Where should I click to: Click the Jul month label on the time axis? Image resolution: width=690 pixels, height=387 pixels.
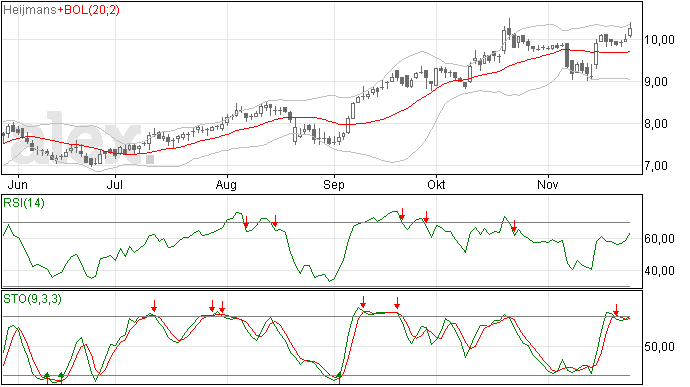point(114,184)
